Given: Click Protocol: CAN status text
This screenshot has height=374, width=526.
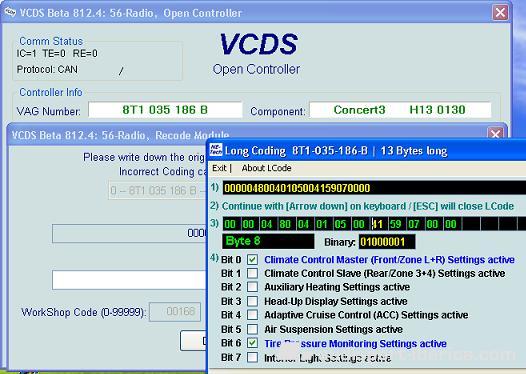Looking at the screenshot, I should pos(47,69).
